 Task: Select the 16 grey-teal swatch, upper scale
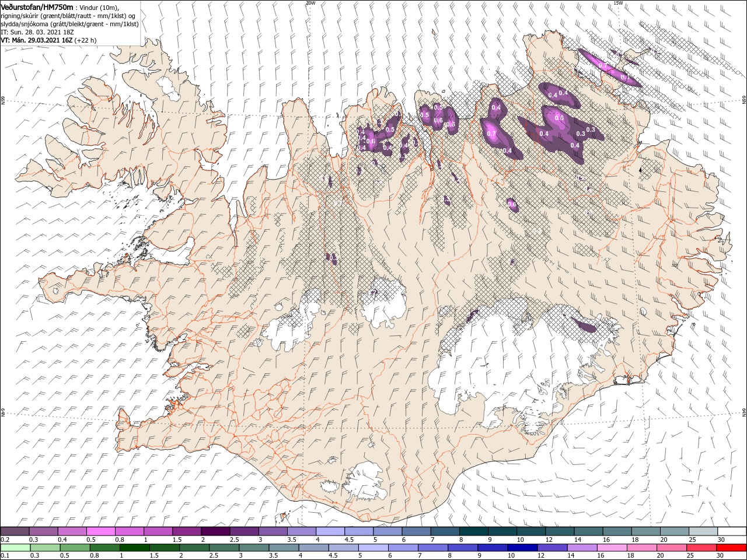(617, 531)
